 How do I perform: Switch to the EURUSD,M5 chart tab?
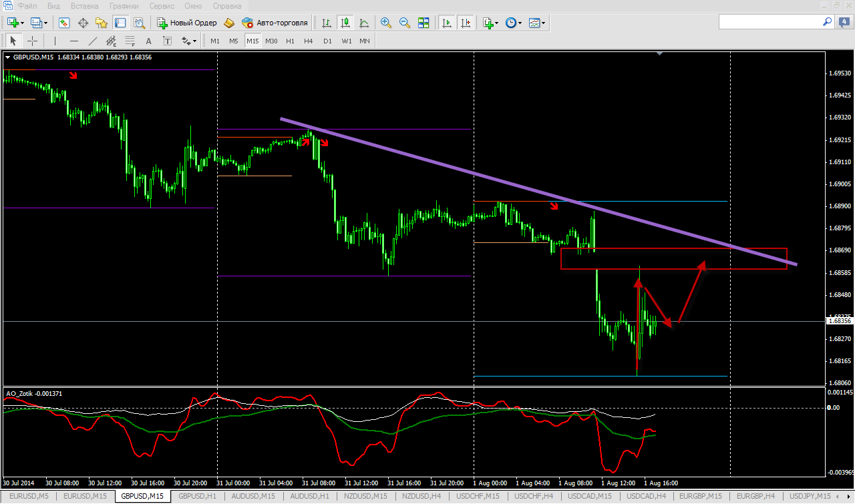pos(30,496)
